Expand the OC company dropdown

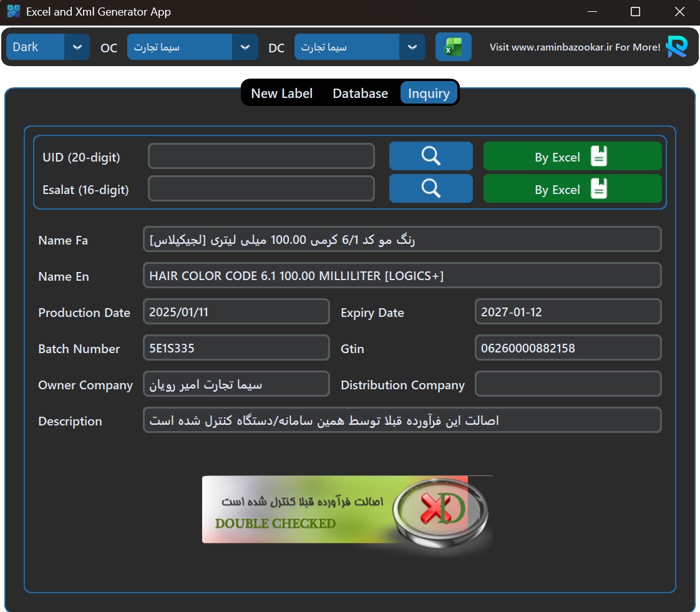(245, 47)
